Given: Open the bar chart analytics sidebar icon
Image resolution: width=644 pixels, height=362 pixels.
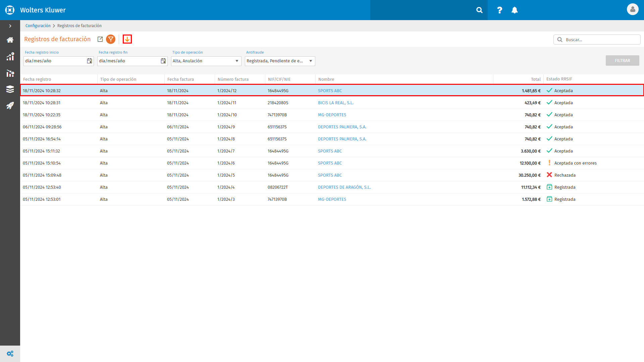Looking at the screenshot, I should pos(10,56).
